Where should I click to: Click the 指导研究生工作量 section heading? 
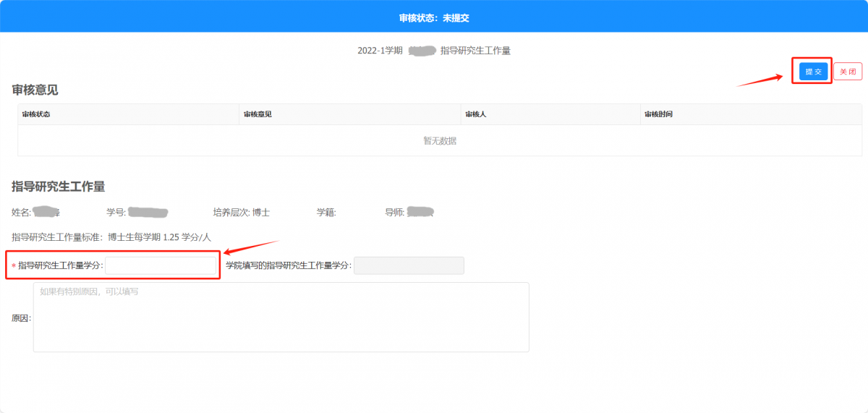[59, 187]
